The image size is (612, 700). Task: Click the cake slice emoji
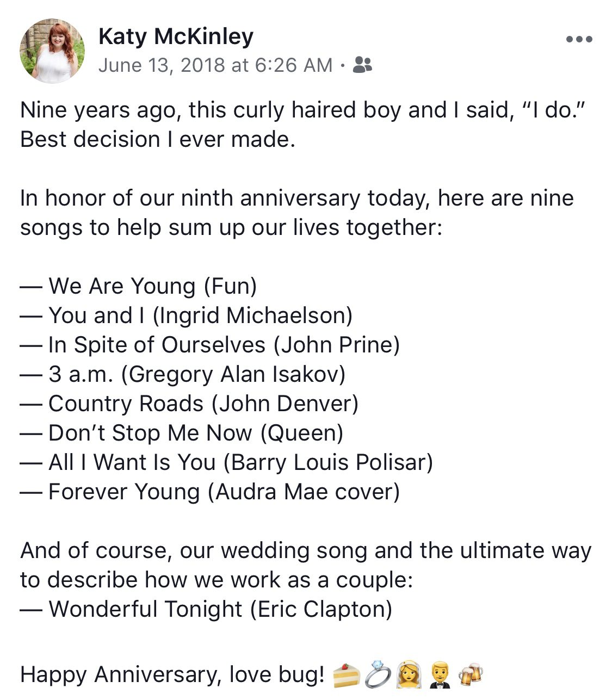tap(346, 676)
